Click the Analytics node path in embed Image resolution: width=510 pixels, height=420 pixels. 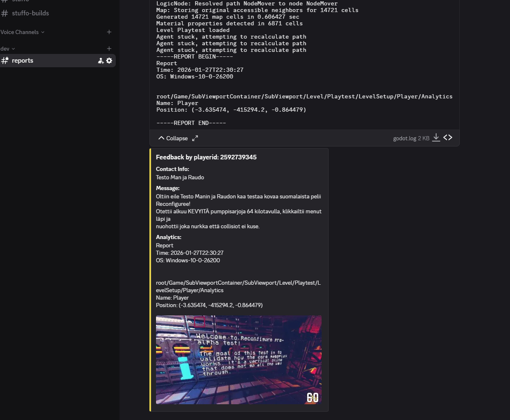[x=238, y=287]
